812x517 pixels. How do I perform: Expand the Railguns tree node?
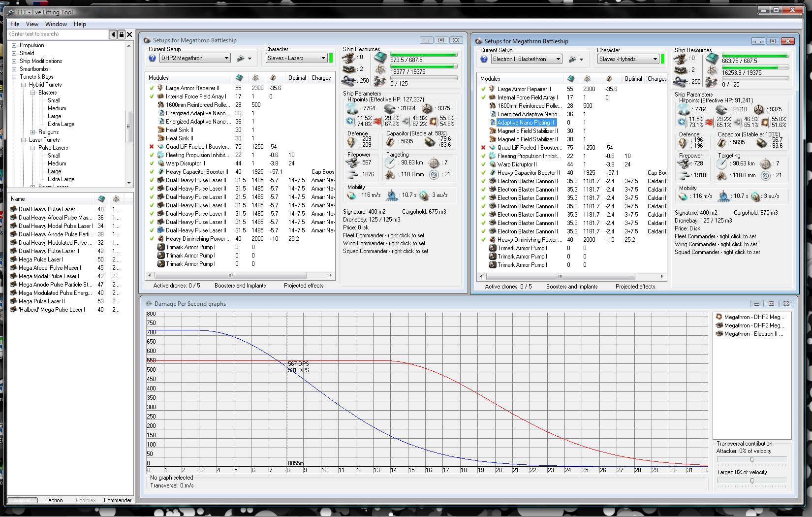[32, 132]
